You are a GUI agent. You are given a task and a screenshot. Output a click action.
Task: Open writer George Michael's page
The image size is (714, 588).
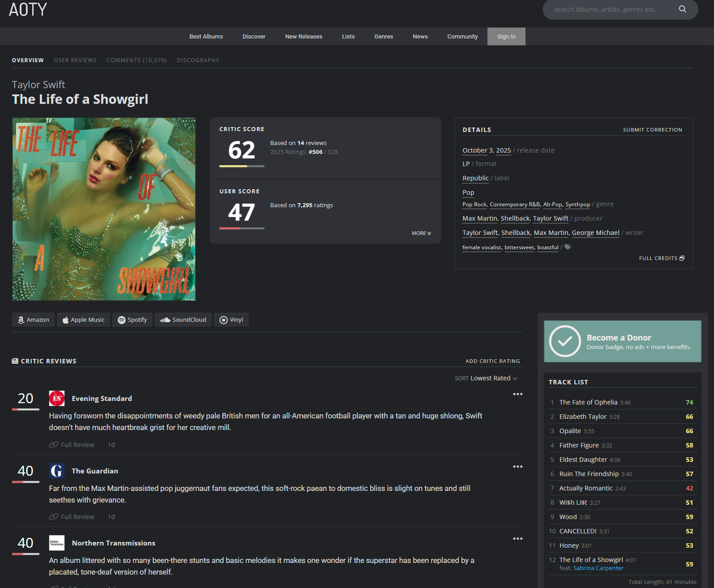click(595, 233)
